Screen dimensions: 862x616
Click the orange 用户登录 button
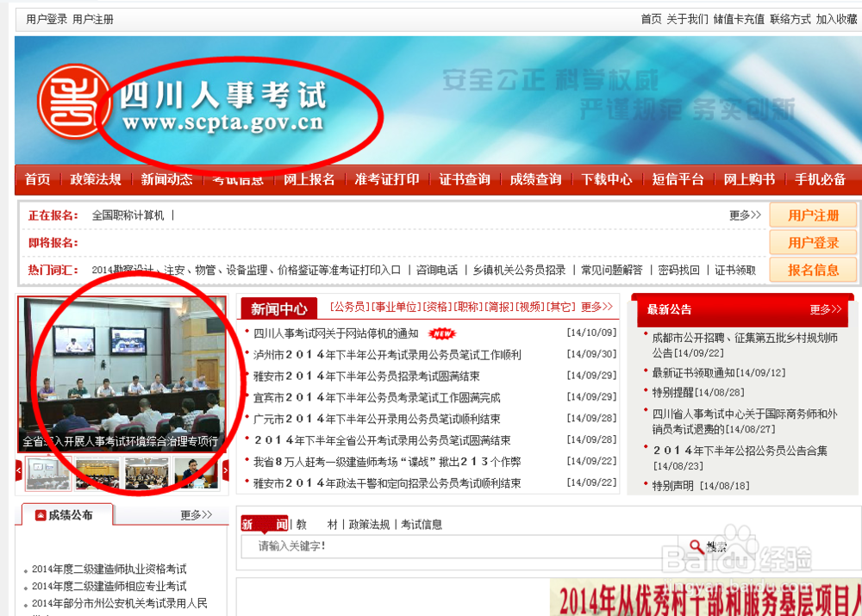(x=813, y=242)
